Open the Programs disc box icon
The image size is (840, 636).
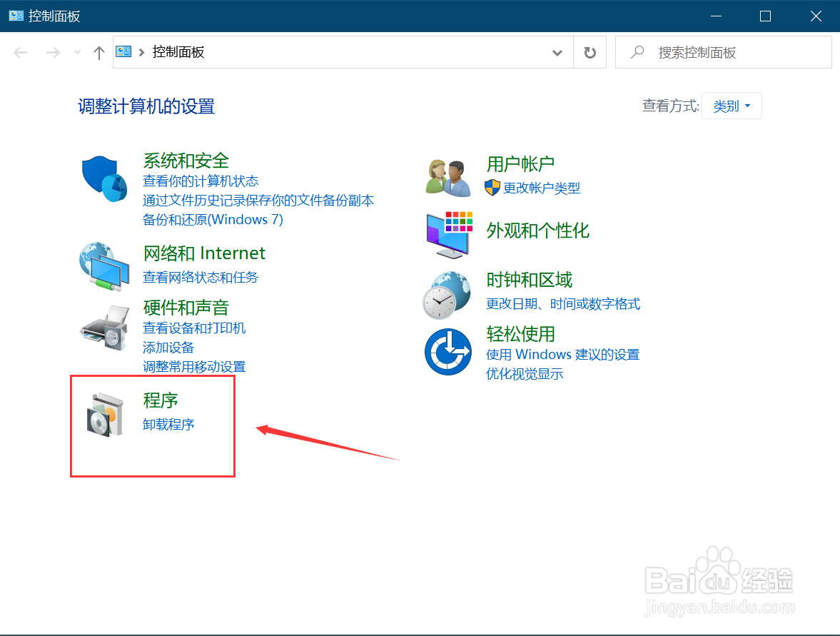[x=105, y=414]
